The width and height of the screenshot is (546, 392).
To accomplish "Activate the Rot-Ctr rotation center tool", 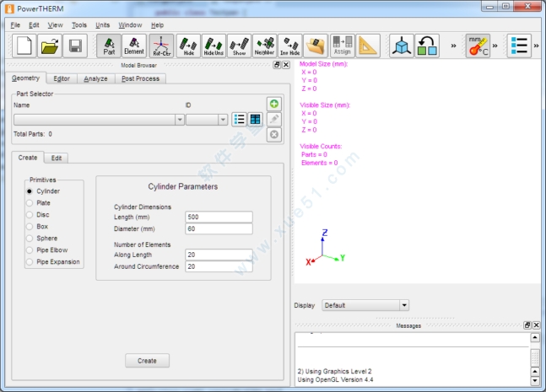I will click(161, 46).
